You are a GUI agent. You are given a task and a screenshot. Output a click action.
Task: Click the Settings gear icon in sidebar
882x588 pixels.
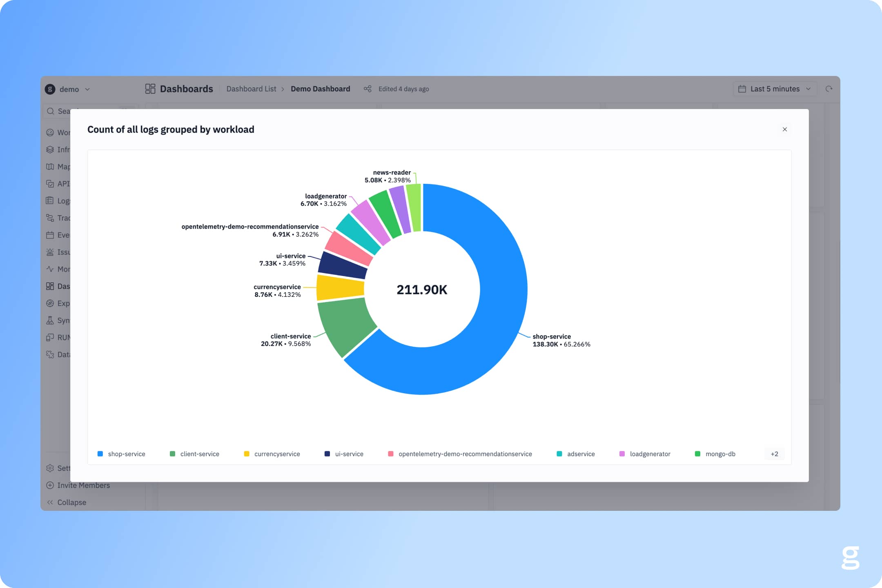click(50, 468)
